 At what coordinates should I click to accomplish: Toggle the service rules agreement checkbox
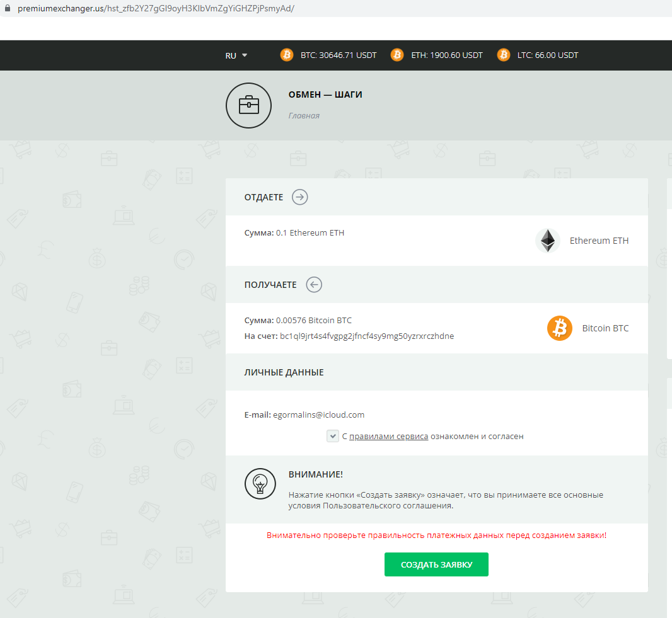pyautogui.click(x=333, y=436)
